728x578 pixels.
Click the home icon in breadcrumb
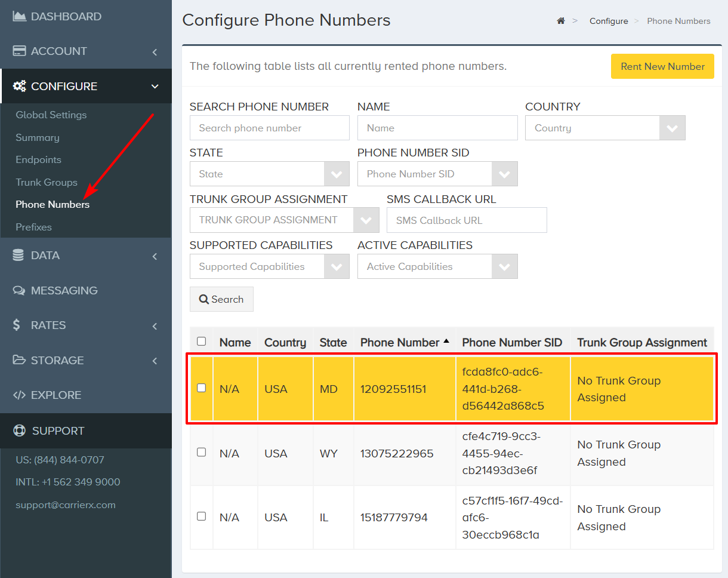(x=561, y=21)
